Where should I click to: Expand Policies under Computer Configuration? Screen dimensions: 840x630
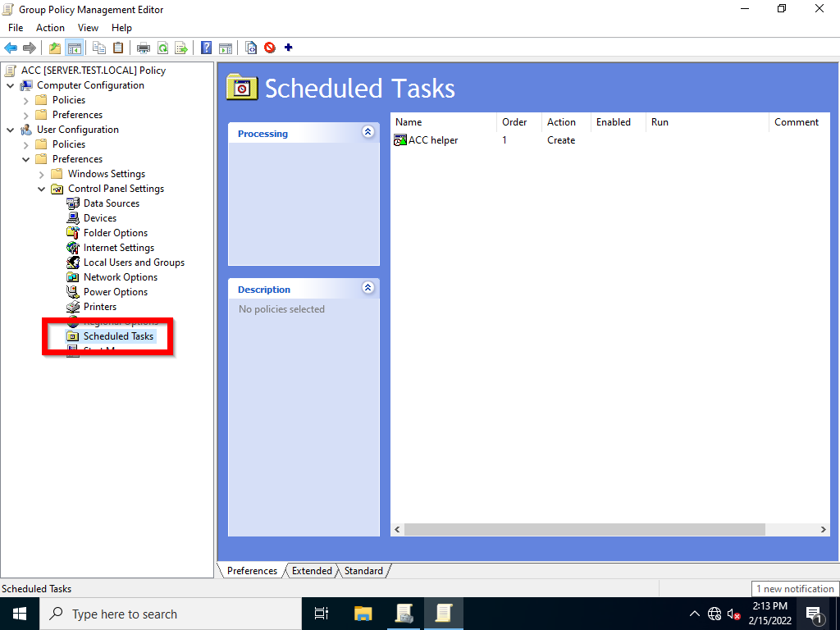(x=25, y=100)
